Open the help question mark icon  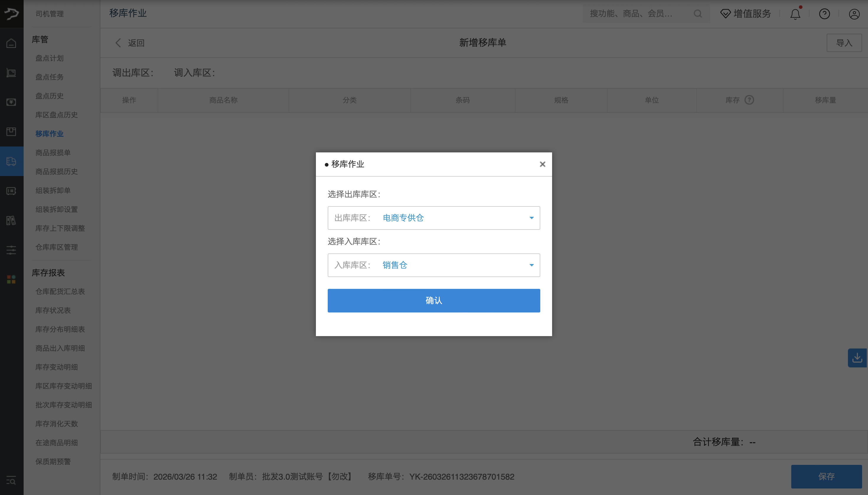click(825, 14)
